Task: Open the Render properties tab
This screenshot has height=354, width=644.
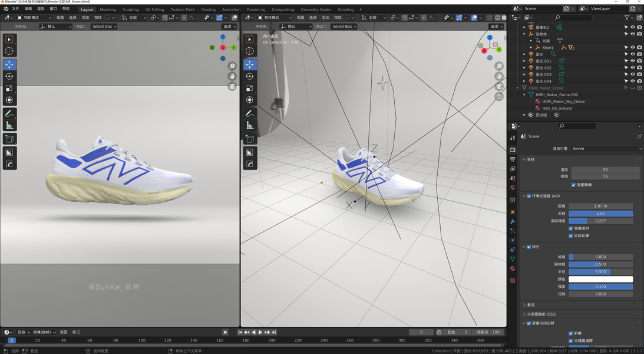Action: pyautogui.click(x=513, y=149)
